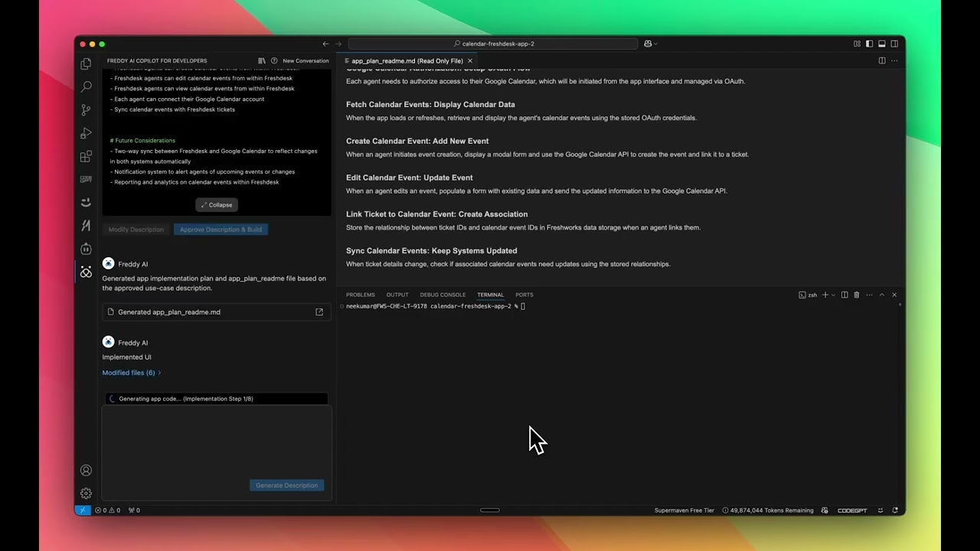Image resolution: width=980 pixels, height=551 pixels.
Task: Open the Search view in activity bar
Action: pyautogui.click(x=86, y=87)
